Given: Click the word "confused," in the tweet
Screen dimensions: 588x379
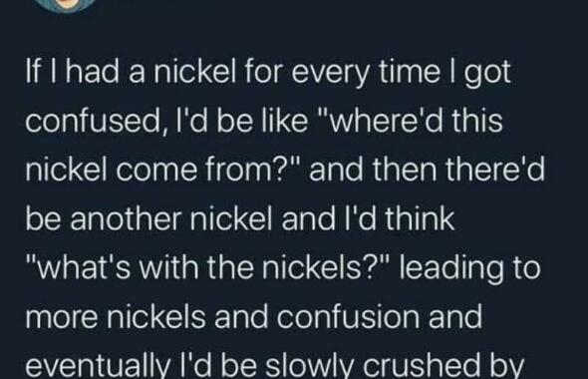Looking at the screenshot, I should pos(93,122).
